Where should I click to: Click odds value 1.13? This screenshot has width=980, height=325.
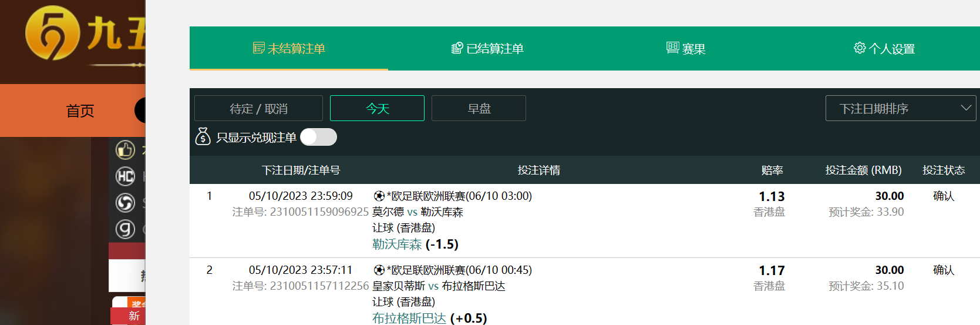[772, 196]
